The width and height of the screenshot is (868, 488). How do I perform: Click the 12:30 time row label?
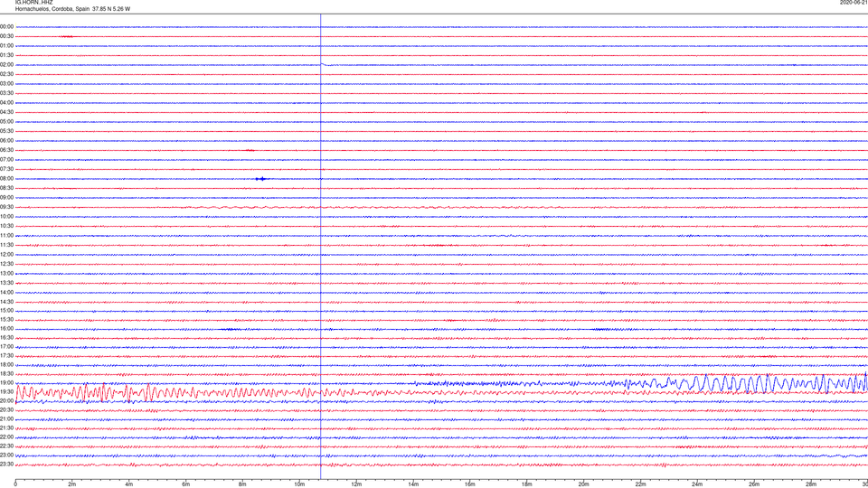6,264
